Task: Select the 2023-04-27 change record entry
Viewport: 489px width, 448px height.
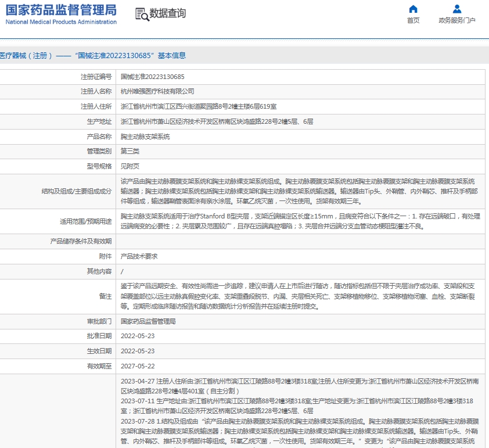Action: pyautogui.click(x=300, y=386)
